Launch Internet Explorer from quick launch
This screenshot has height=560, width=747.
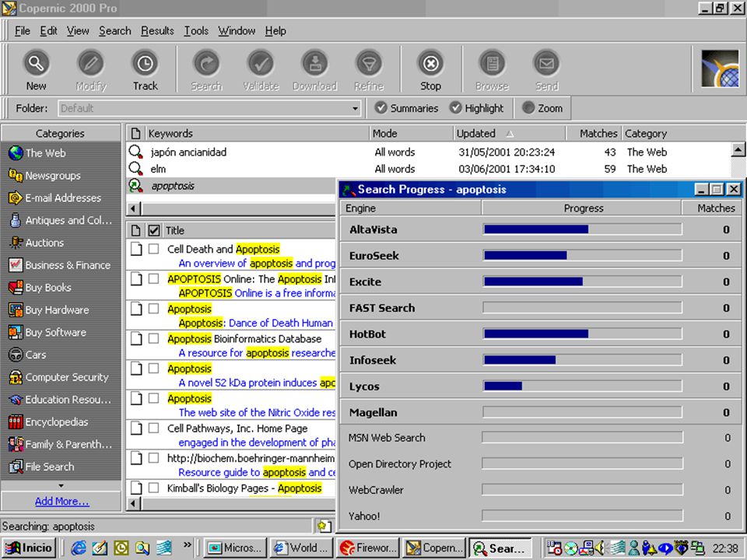pos(78,548)
